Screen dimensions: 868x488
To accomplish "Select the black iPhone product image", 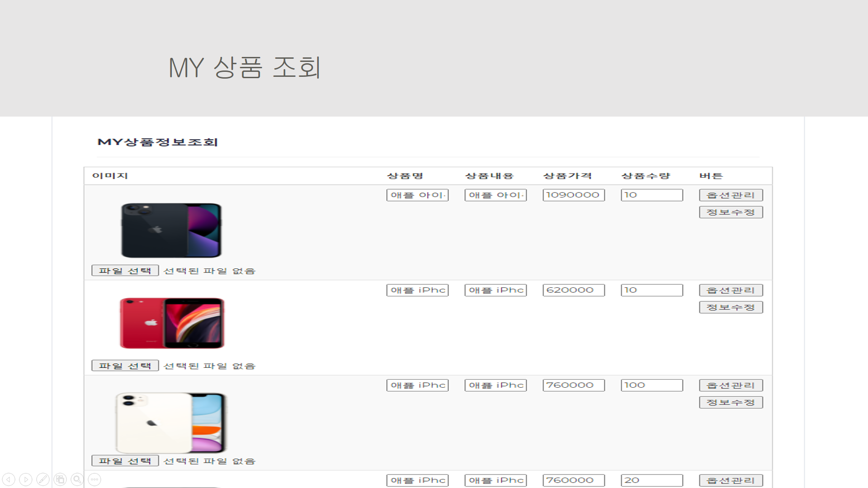I will pyautogui.click(x=171, y=230).
